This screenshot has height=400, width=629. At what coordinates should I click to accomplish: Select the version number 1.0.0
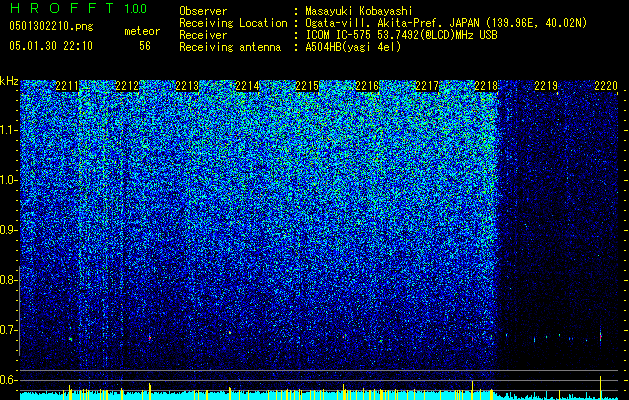[x=135, y=8]
